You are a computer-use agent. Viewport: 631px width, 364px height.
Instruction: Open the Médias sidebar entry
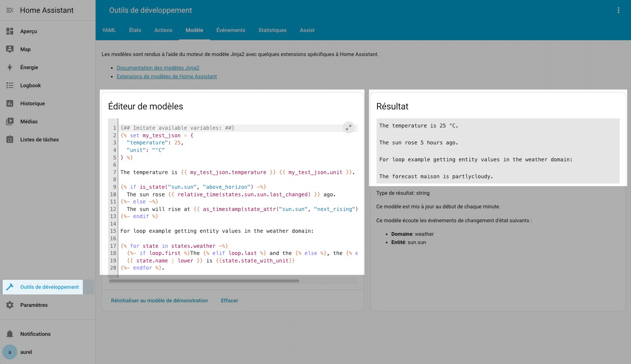point(47,121)
